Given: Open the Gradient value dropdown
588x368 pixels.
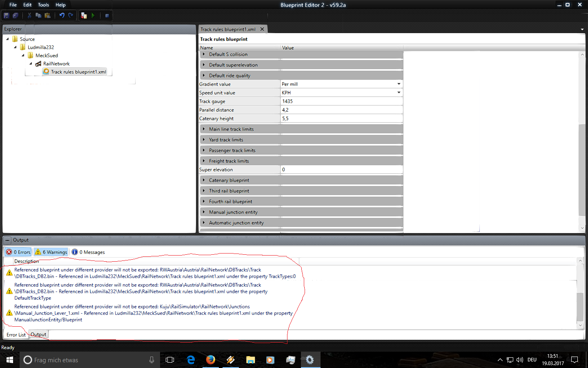Looking at the screenshot, I should point(399,84).
